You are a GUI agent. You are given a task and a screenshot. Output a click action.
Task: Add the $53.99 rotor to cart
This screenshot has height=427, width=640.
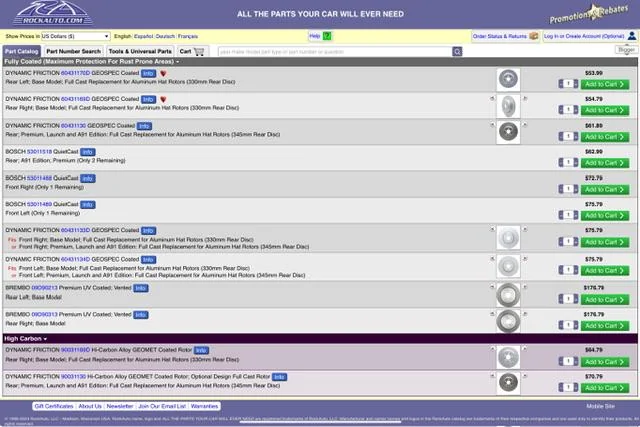[x=604, y=85]
